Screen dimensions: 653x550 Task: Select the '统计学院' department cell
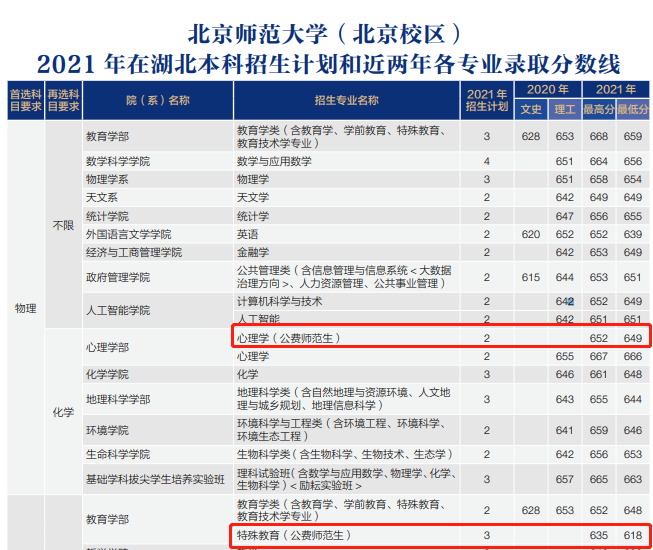[x=158, y=216]
